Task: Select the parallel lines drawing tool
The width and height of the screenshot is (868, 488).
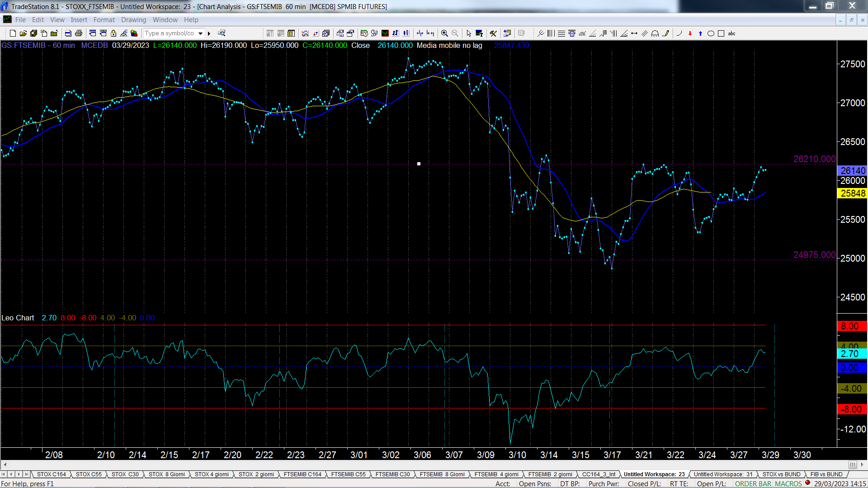Action: (645, 33)
